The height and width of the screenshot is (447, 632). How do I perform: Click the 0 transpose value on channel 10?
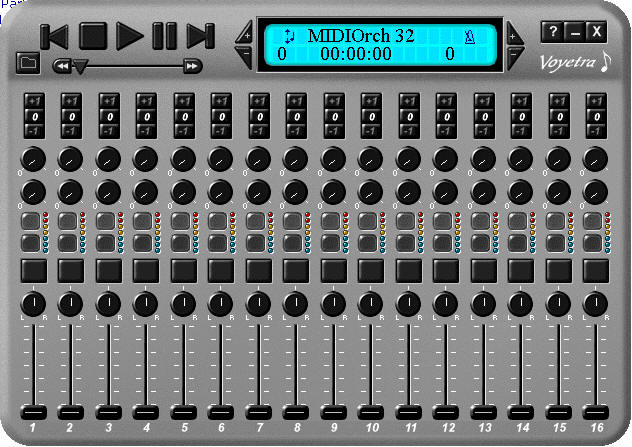pyautogui.click(x=371, y=116)
